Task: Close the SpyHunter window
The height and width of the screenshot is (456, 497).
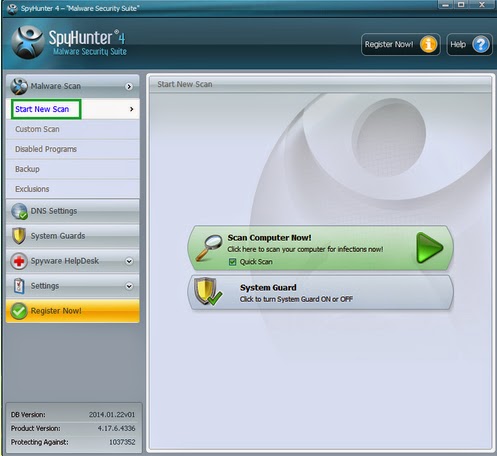Action: [x=482, y=5]
